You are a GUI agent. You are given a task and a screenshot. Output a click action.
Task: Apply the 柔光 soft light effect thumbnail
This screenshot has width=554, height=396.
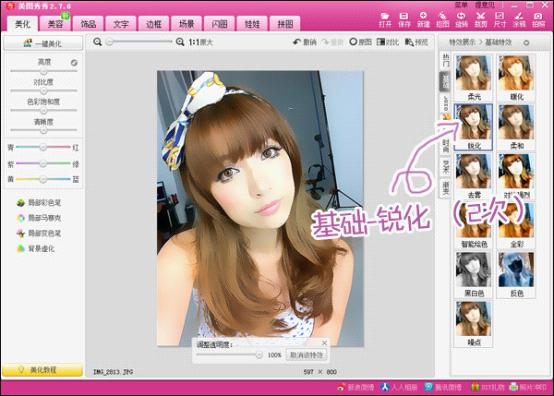[x=473, y=78]
